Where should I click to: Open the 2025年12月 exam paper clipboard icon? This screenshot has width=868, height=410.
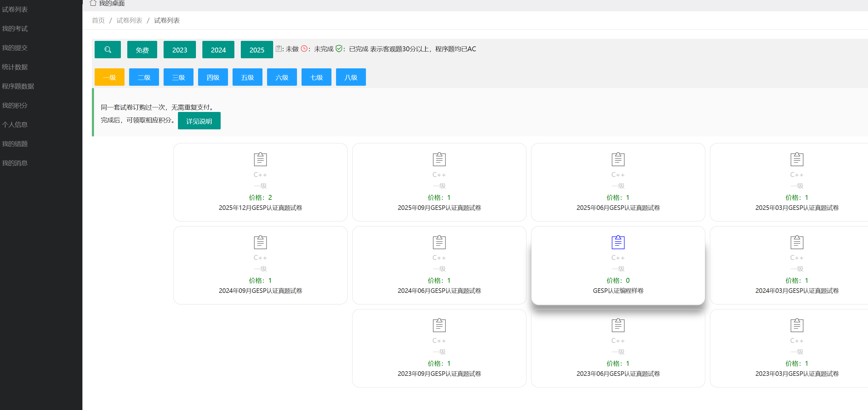[x=260, y=159]
